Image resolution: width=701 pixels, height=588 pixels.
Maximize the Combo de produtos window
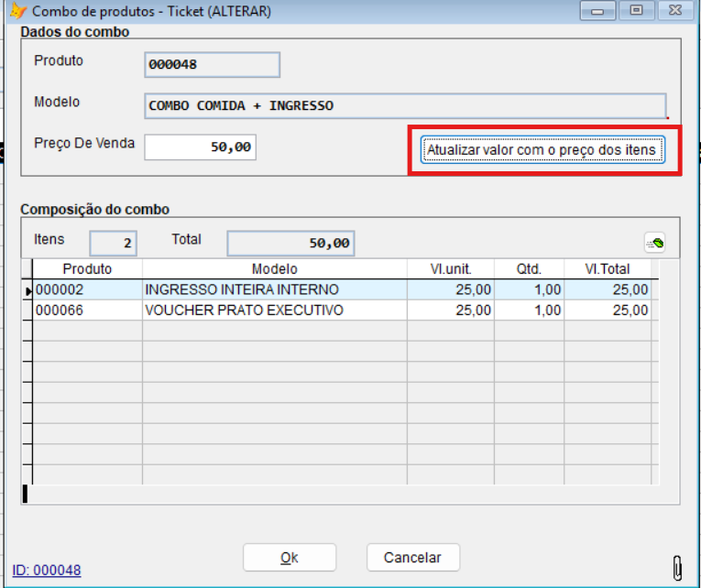click(636, 11)
